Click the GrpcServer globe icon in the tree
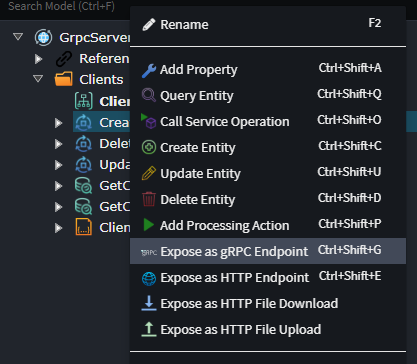This screenshot has height=364, width=417. 43,37
